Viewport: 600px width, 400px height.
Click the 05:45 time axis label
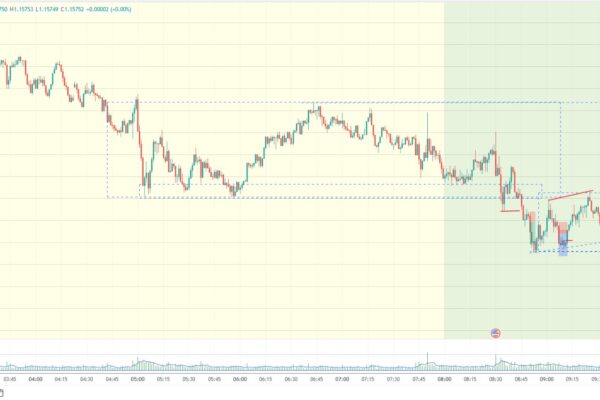214,379
